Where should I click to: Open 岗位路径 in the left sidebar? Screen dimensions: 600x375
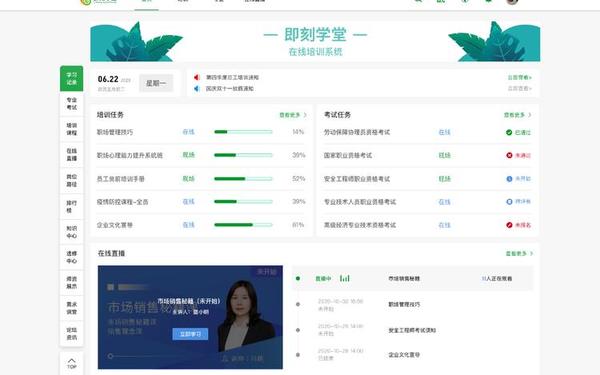(72, 180)
